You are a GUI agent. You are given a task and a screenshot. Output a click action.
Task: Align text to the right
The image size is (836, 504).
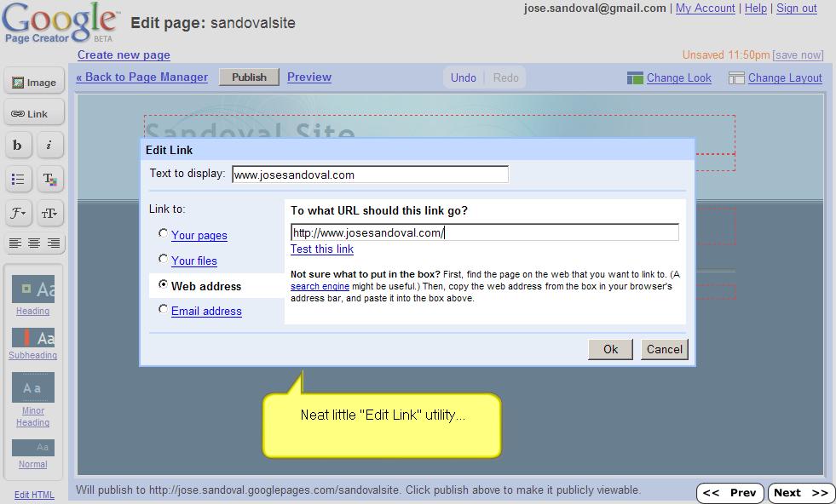[54, 243]
